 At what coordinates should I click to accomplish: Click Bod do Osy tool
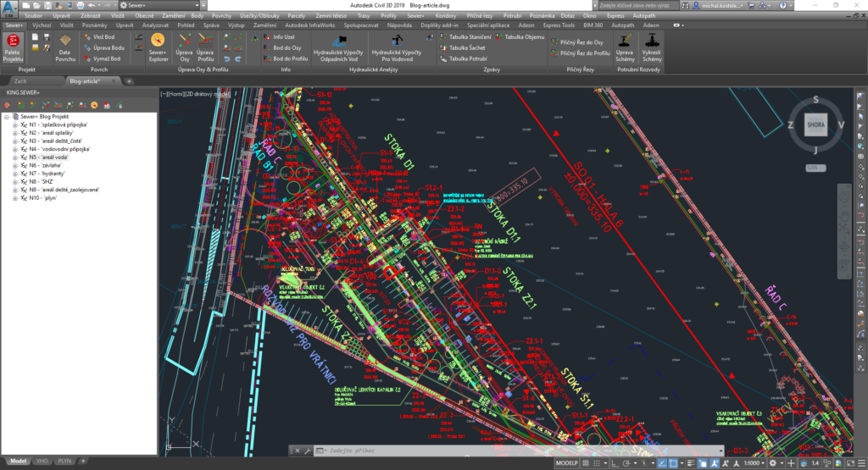(x=282, y=47)
